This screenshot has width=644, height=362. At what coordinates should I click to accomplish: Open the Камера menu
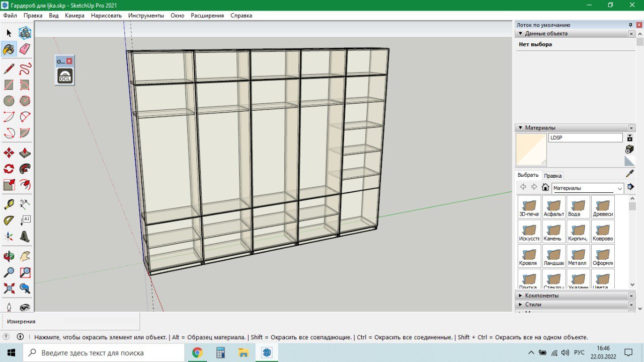click(x=74, y=16)
